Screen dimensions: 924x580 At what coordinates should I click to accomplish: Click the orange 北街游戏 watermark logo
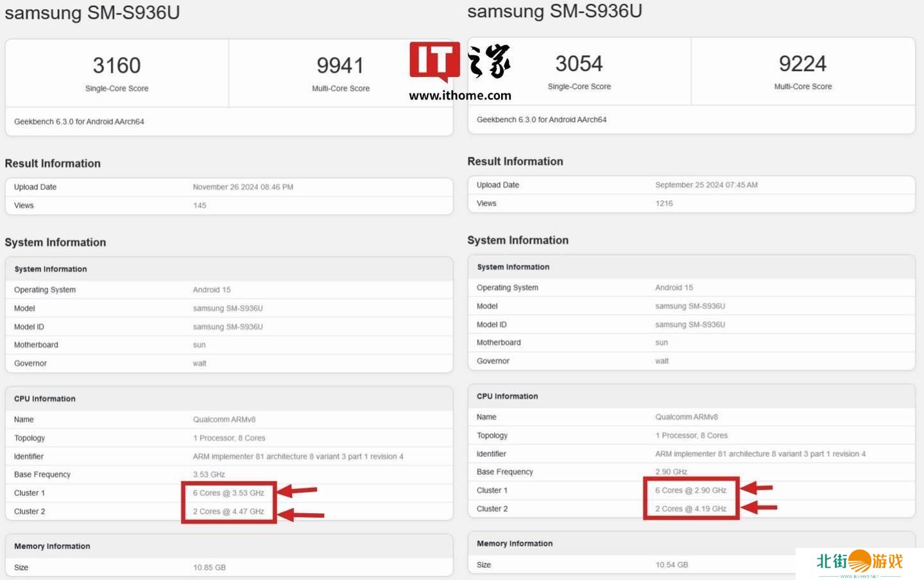tap(859, 562)
